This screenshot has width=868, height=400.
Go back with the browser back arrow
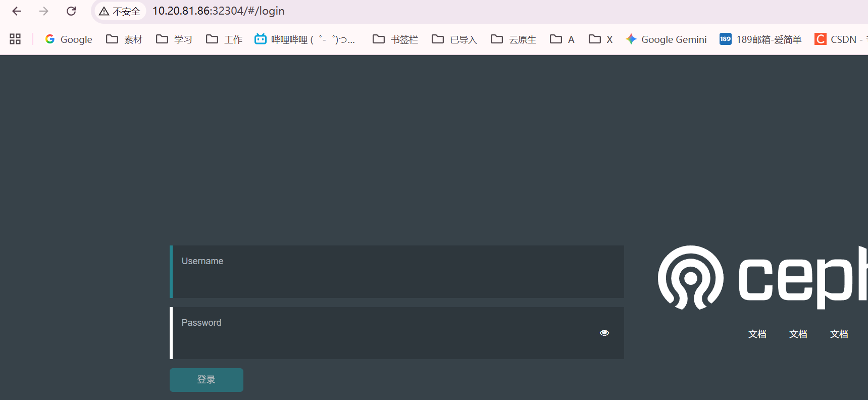(17, 11)
